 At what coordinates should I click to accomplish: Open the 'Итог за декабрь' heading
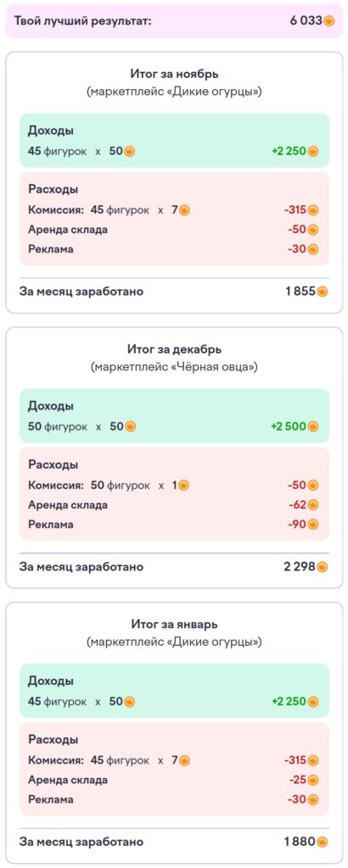tap(174, 349)
